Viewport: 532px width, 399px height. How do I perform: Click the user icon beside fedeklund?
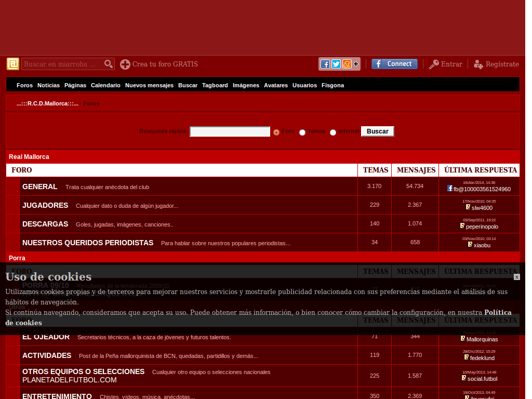(x=467, y=357)
